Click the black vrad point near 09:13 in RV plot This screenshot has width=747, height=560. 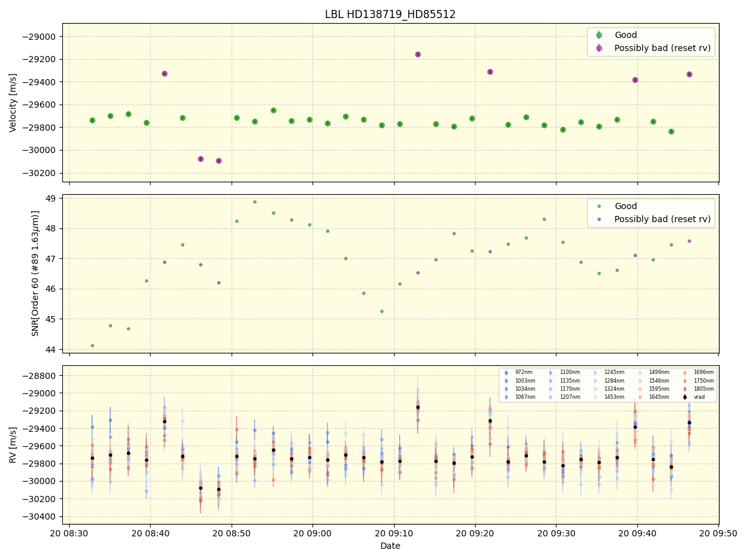click(x=418, y=407)
